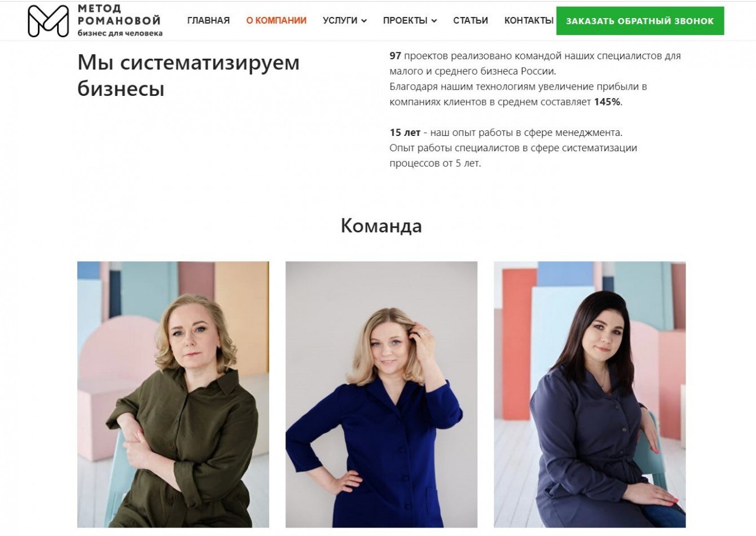756x536 pixels.
Task: Click the 145% profit increase figure
Action: click(x=607, y=102)
